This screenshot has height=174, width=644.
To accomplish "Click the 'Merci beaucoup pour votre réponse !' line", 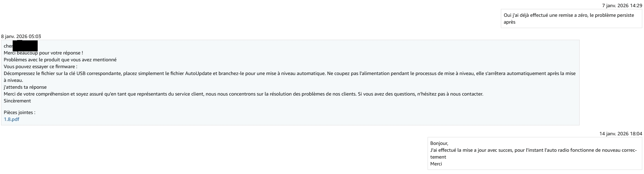I will click(43, 53).
